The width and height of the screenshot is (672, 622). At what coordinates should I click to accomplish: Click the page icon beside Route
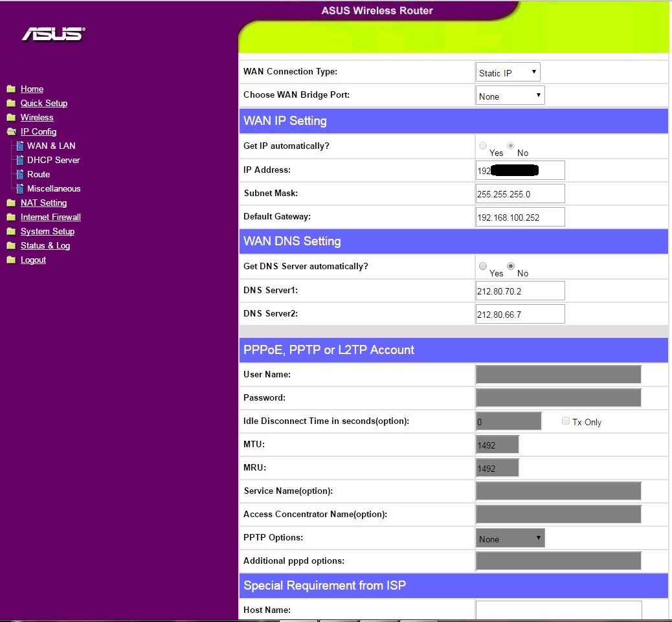pos(20,175)
